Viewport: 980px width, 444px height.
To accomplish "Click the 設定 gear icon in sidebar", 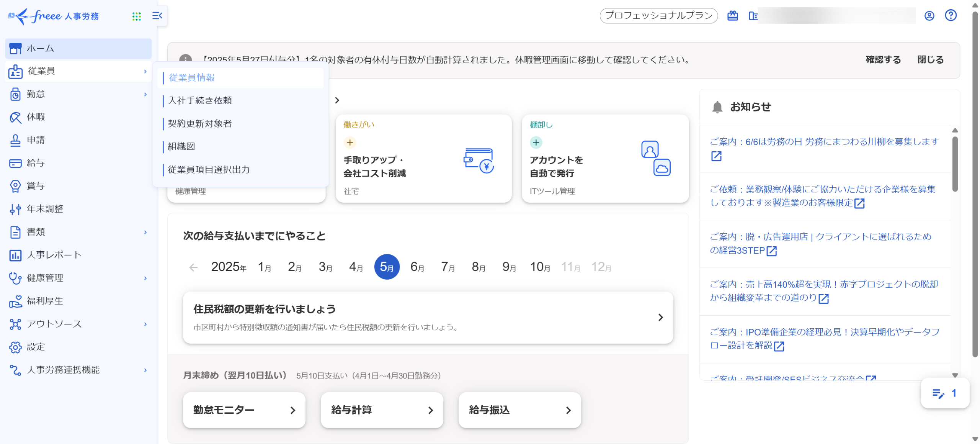I will coord(15,347).
